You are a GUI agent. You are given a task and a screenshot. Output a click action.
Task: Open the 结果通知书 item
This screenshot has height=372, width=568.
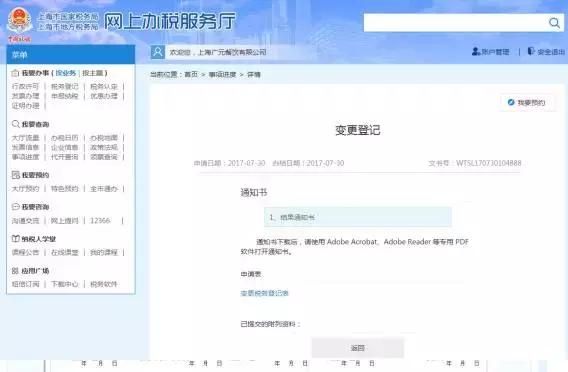358,217
